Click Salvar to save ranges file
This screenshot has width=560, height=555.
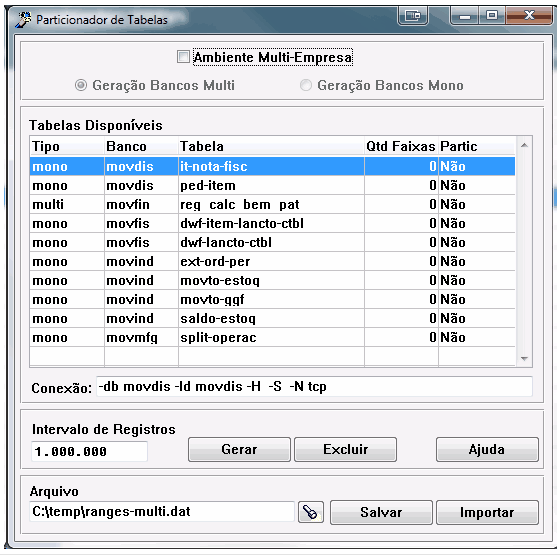(381, 512)
